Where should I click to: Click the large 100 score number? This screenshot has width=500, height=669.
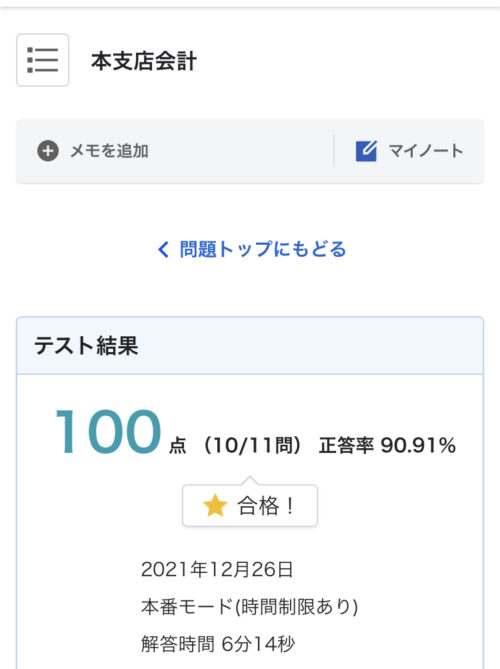(108, 431)
